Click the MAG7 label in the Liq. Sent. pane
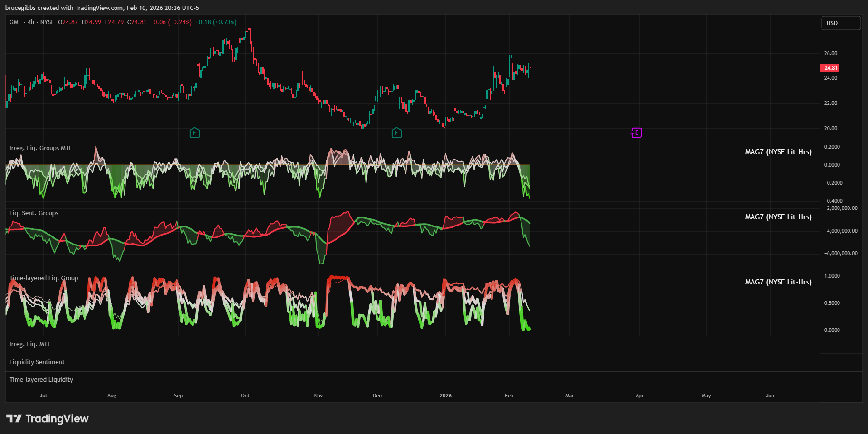 778,217
